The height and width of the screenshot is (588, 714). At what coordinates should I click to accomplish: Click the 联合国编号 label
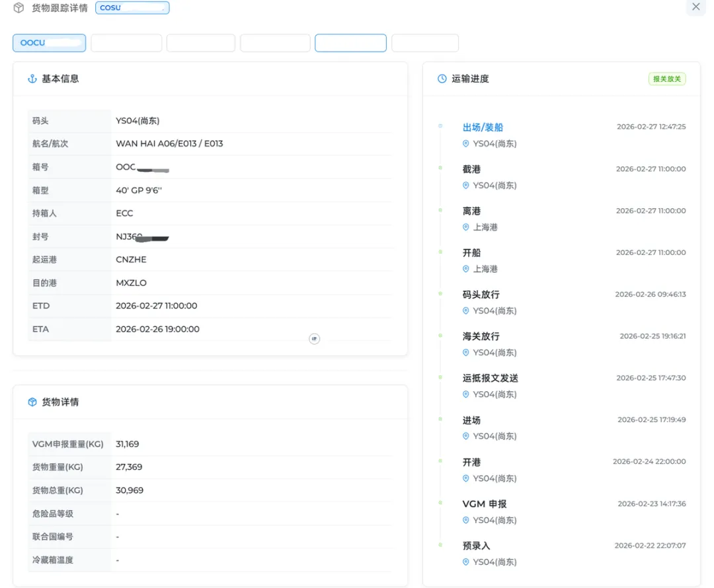click(53, 537)
